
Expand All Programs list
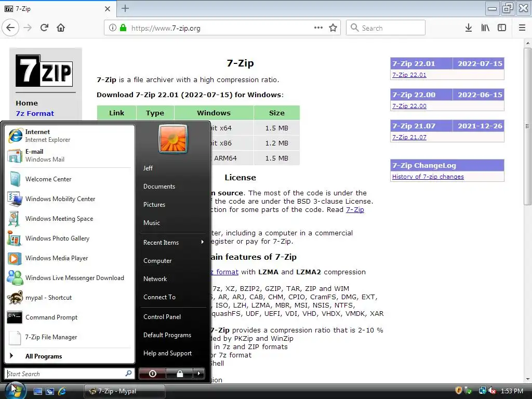pyautogui.click(x=70, y=356)
